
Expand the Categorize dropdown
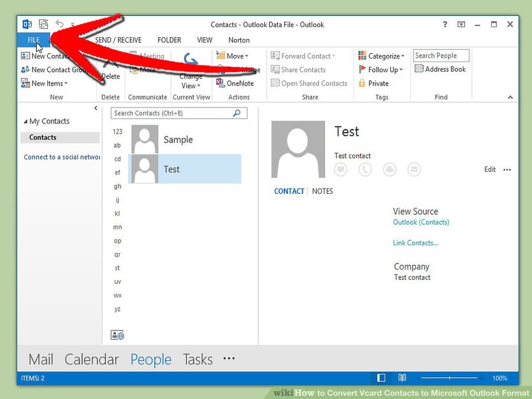(381, 56)
